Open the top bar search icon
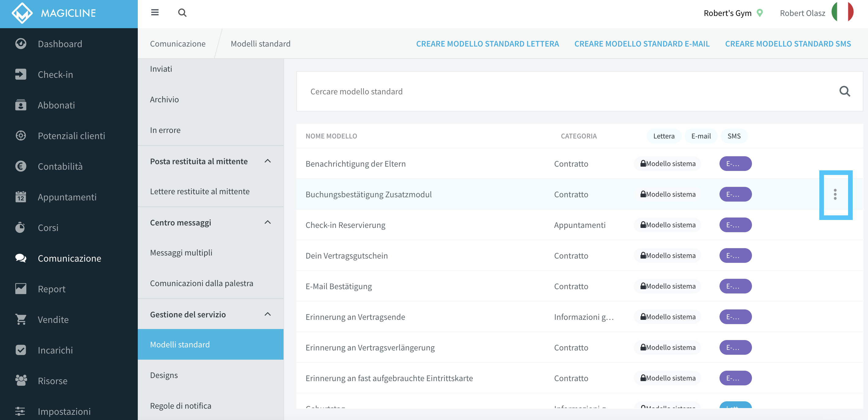The height and width of the screenshot is (420, 868). coord(182,13)
